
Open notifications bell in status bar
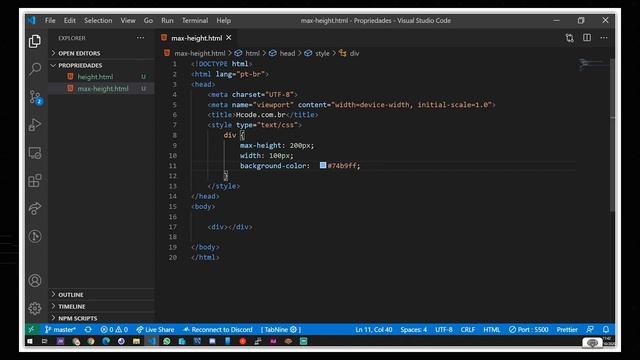pos(606,329)
